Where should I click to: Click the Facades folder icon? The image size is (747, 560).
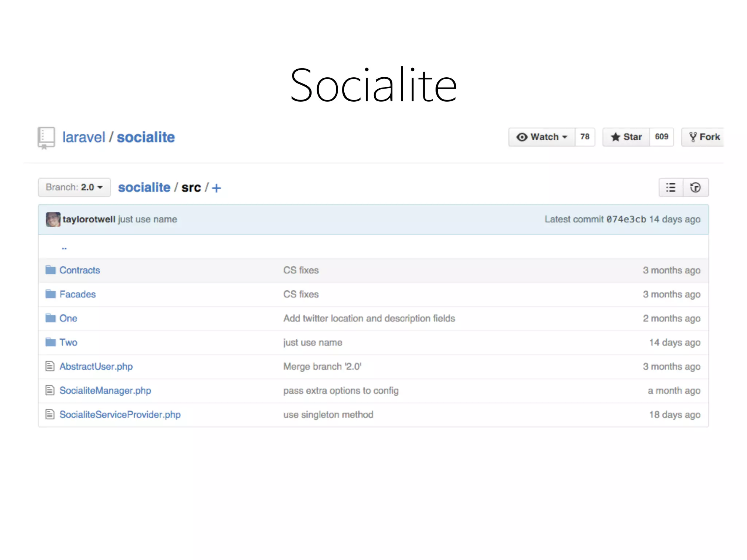[x=50, y=294]
